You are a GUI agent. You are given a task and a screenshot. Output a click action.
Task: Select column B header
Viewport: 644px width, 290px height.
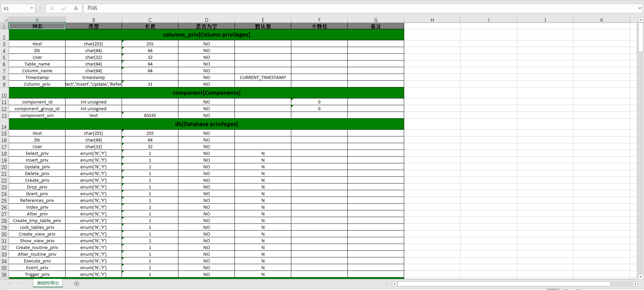[x=94, y=20]
